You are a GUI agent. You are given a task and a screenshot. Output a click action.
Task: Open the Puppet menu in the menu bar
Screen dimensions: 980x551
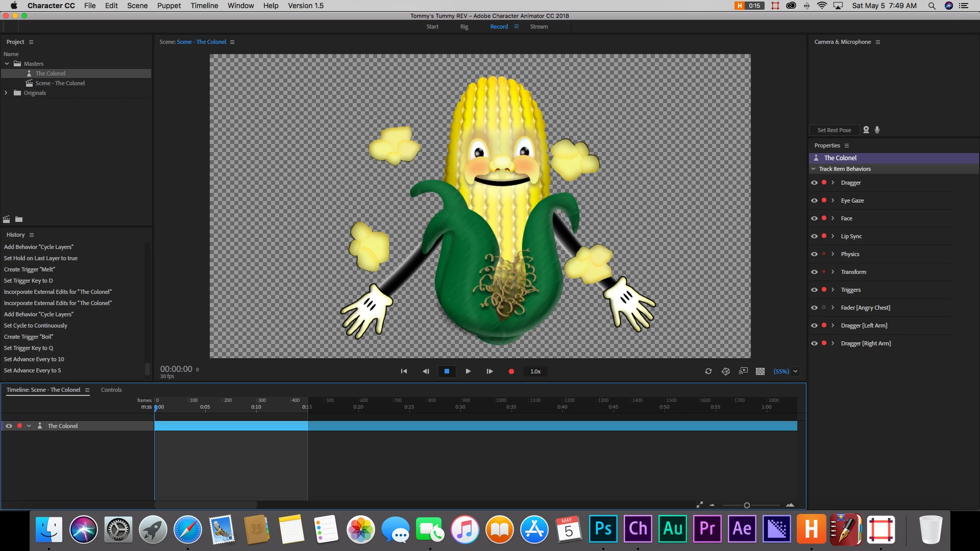169,6
